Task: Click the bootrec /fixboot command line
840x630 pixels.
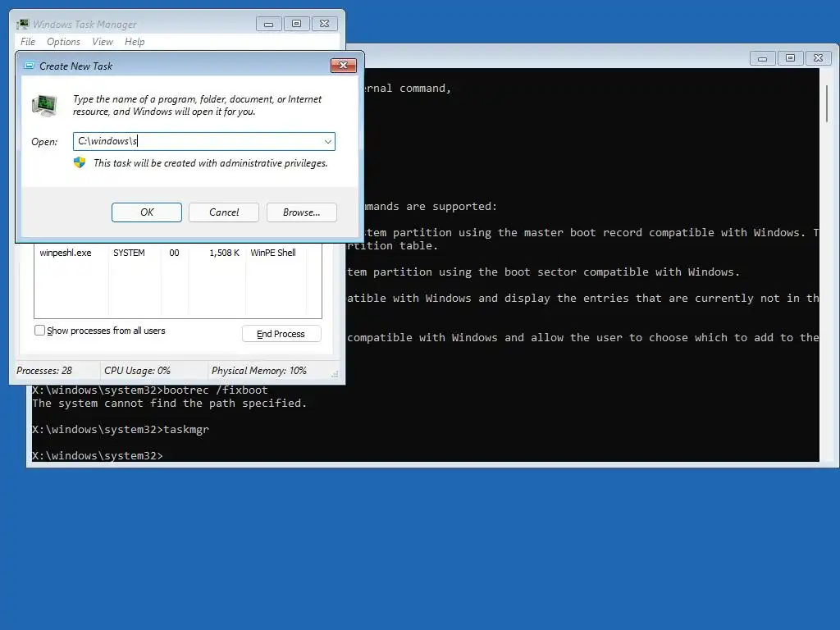Action: pos(150,390)
